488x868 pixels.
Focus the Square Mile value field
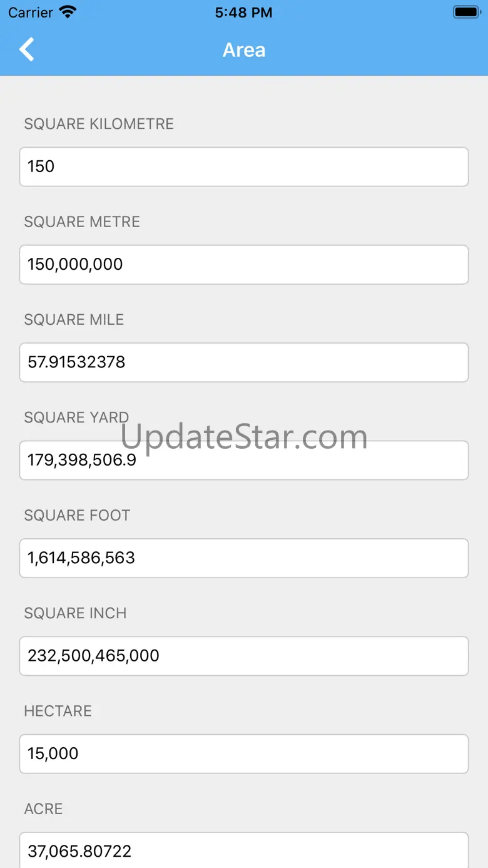244,362
